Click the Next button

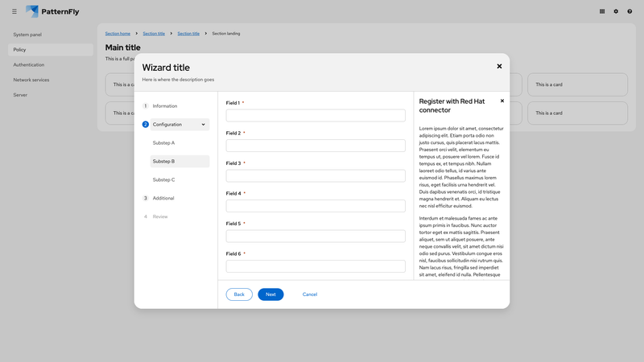pos(270,294)
